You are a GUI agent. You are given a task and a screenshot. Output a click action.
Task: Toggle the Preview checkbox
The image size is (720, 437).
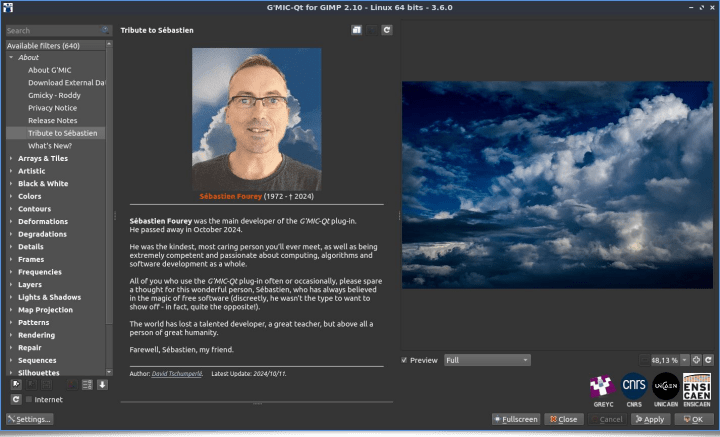pos(404,360)
